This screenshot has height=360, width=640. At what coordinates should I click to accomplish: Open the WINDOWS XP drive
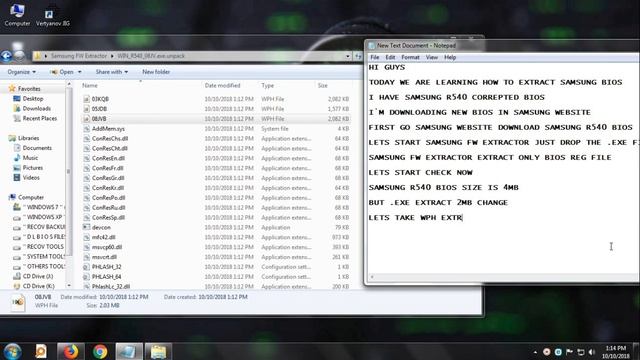click(39, 217)
